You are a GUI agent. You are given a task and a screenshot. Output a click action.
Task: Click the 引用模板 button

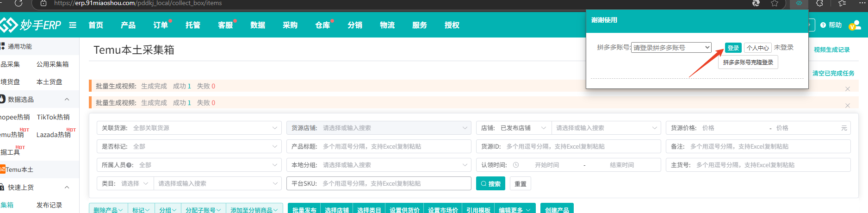point(478,210)
